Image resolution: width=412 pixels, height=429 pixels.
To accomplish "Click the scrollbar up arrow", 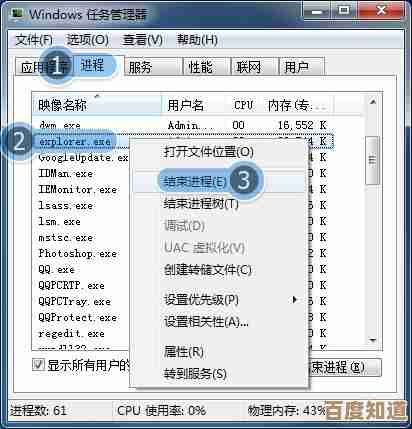I will click(373, 101).
